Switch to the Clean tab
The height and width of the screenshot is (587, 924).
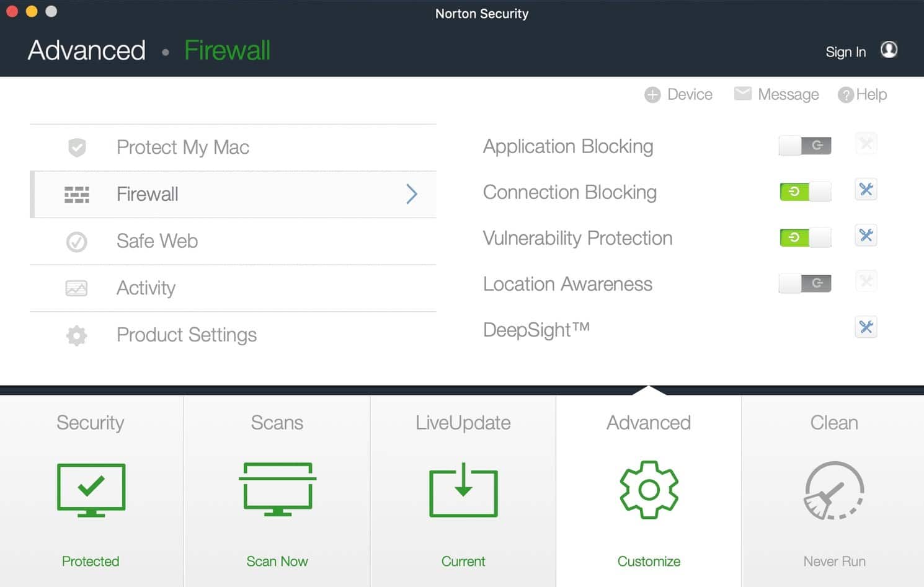pyautogui.click(x=833, y=491)
